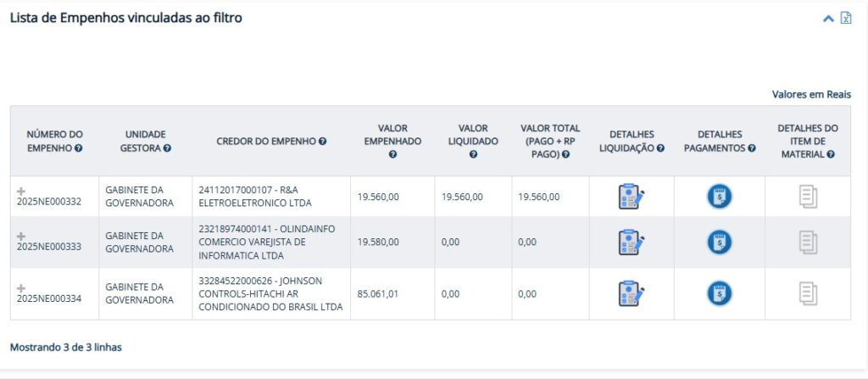Show help for Valor Liquidado column
Screen dimensions: 868x379
473,155
